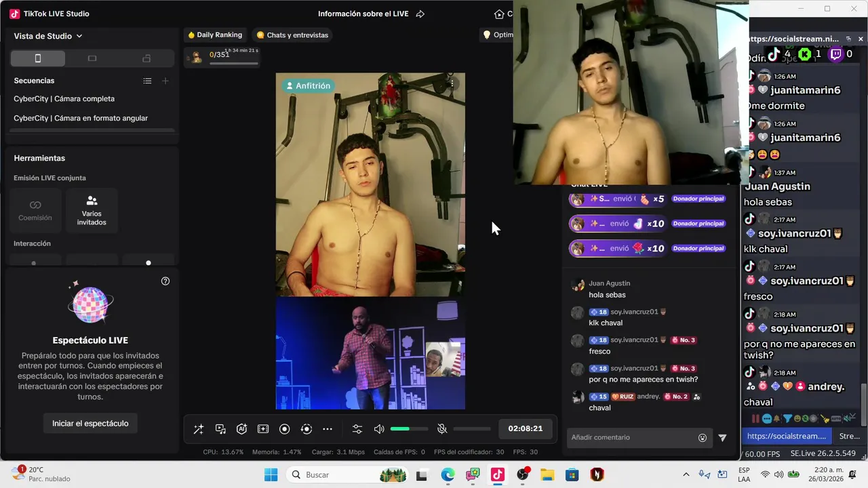This screenshot has height=488, width=868.
Task: Adjust the microphone volume slider
Action: click(x=472, y=429)
